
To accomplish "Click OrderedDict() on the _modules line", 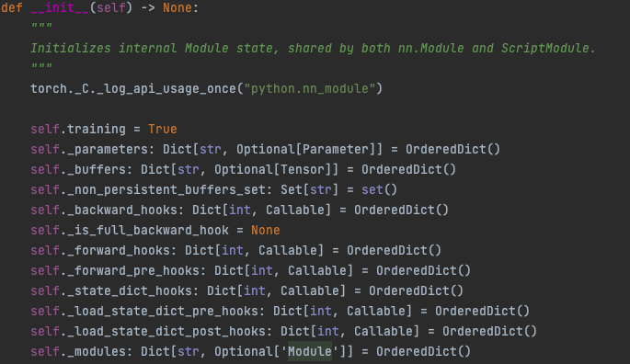I will [x=423, y=351].
